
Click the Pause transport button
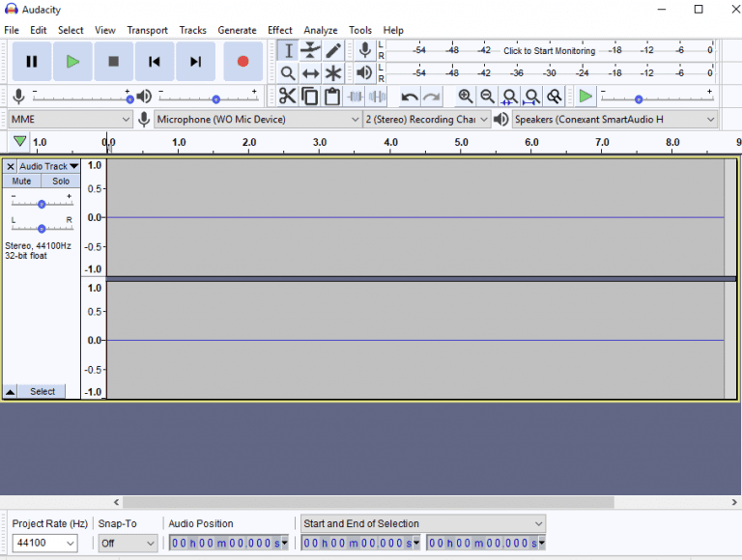click(x=32, y=62)
